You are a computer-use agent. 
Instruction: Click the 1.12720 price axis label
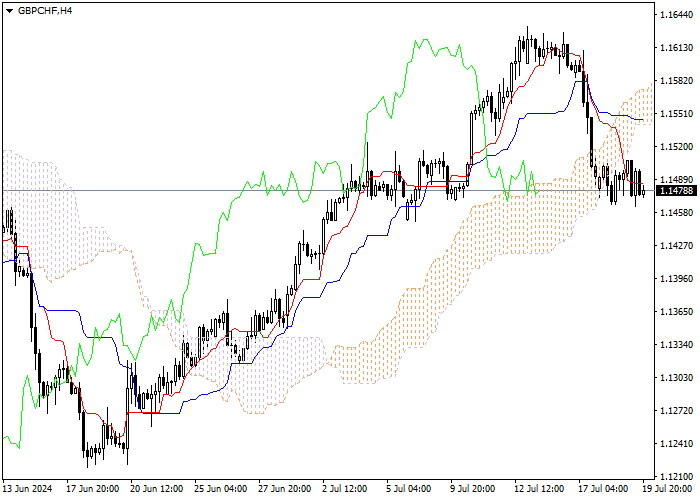[x=676, y=411]
